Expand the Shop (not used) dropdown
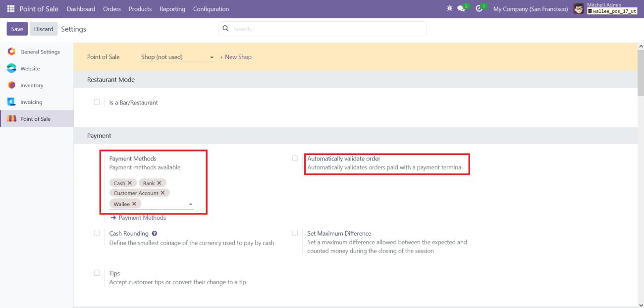 (x=212, y=57)
